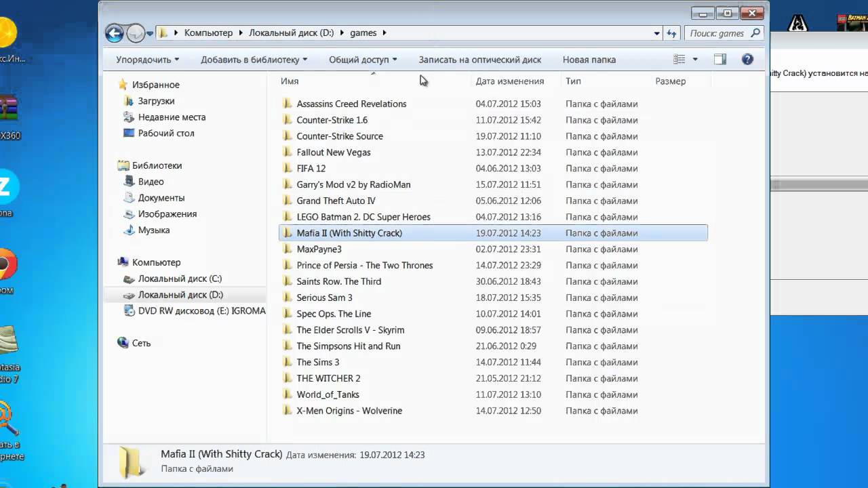Click the large folder icon in details pane
Viewport: 868px width, 488px height.
[132, 462]
